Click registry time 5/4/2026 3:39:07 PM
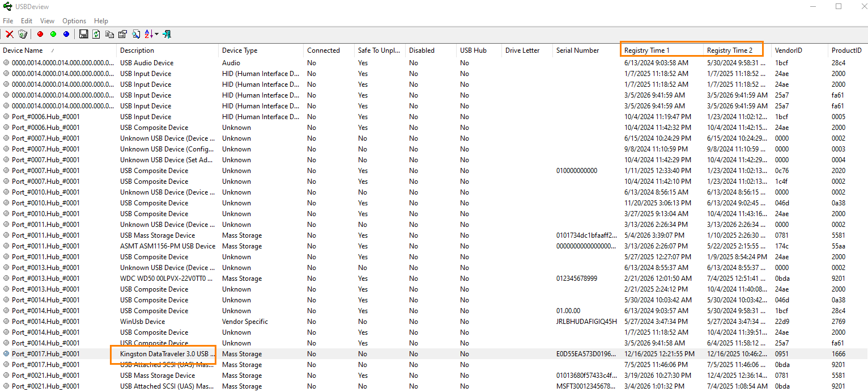The height and width of the screenshot is (392, 868). (654, 235)
